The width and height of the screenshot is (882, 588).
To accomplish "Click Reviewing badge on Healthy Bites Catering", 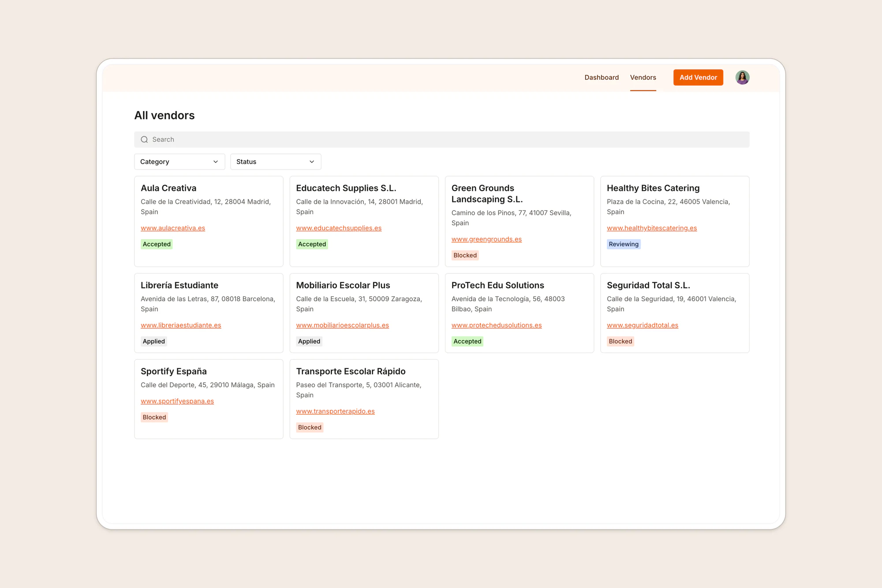I will click(624, 244).
